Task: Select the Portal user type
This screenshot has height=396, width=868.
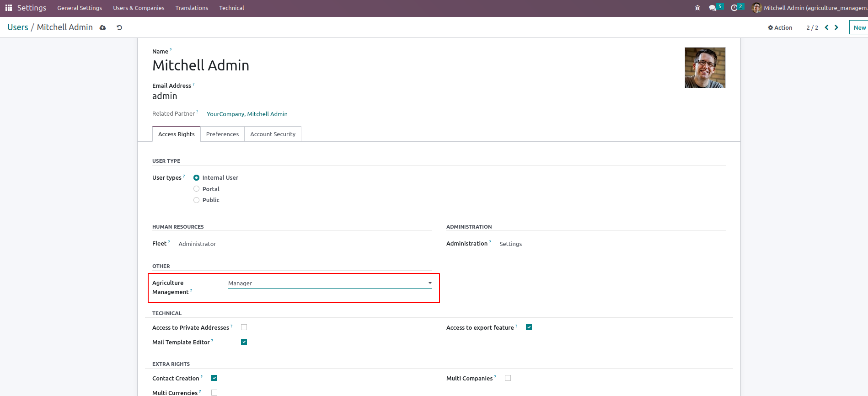Action: click(197, 189)
